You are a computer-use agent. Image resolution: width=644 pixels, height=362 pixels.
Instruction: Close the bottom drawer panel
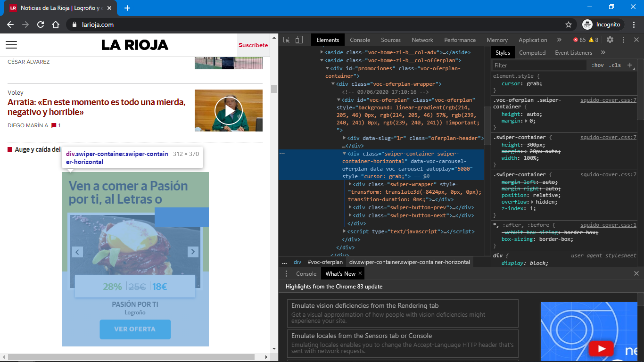[636, 273]
